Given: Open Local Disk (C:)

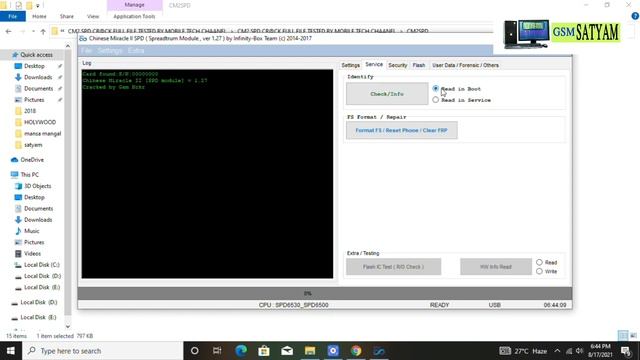Looking at the screenshot, I should pyautogui.click(x=42, y=264).
